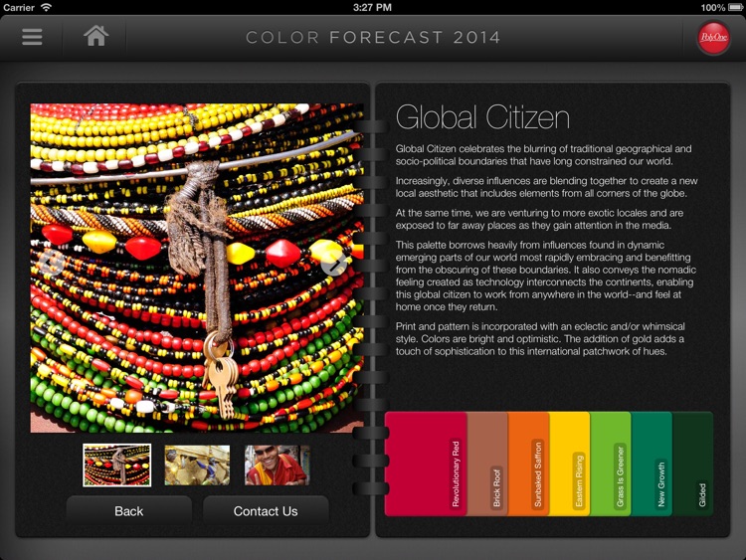The image size is (746, 560).
Task: Tap the Carrier label in status bar
Action: point(19,7)
